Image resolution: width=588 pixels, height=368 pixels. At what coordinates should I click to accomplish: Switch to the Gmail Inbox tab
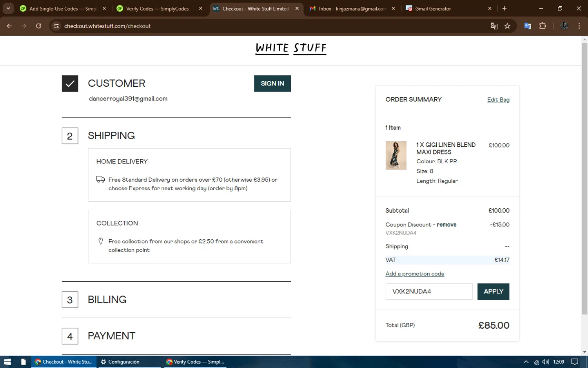(352, 8)
